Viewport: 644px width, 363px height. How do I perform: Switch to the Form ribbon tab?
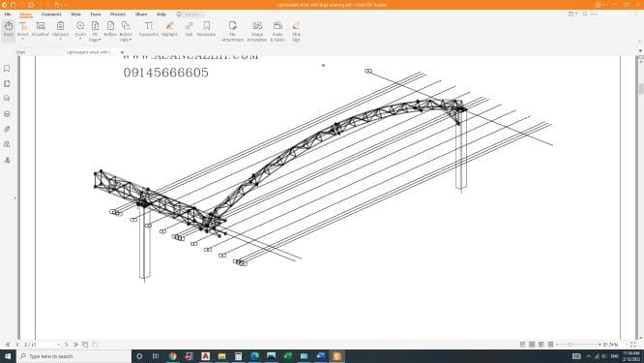coord(96,14)
